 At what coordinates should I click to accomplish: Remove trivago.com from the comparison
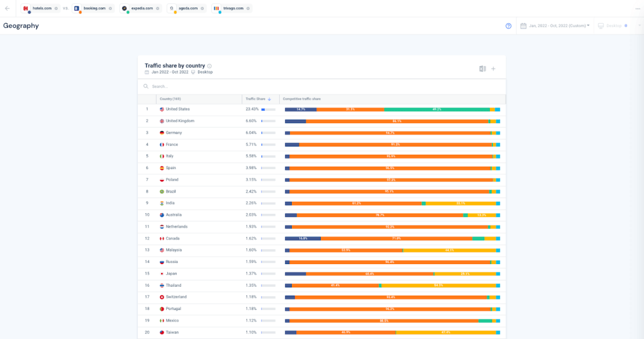(248, 8)
